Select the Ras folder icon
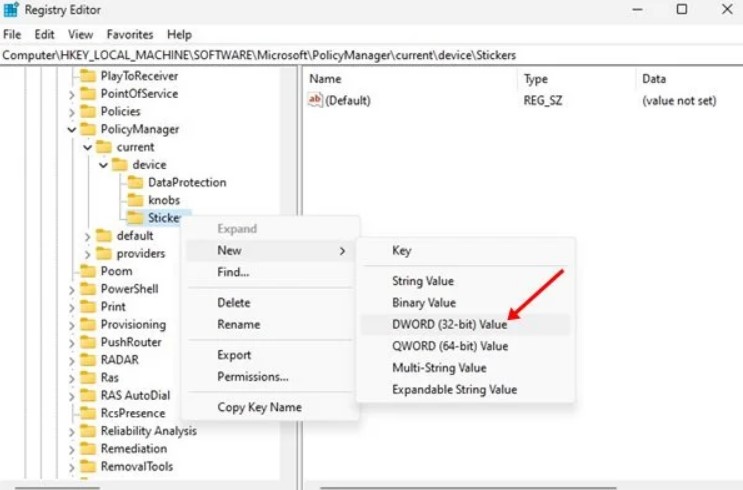 tap(88, 378)
